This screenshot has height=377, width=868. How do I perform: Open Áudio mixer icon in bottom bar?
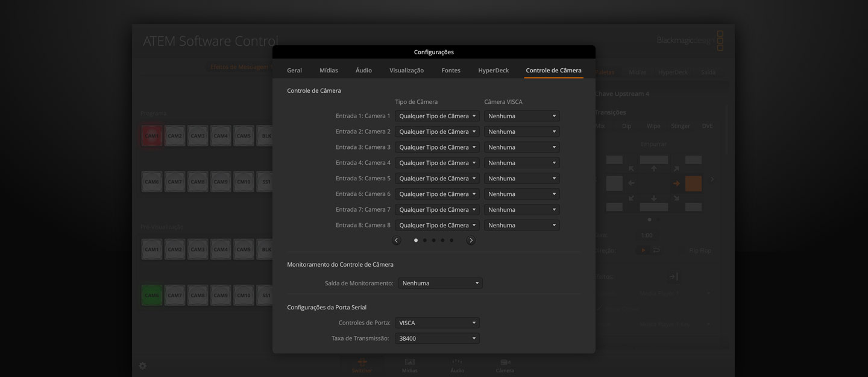[457, 366]
